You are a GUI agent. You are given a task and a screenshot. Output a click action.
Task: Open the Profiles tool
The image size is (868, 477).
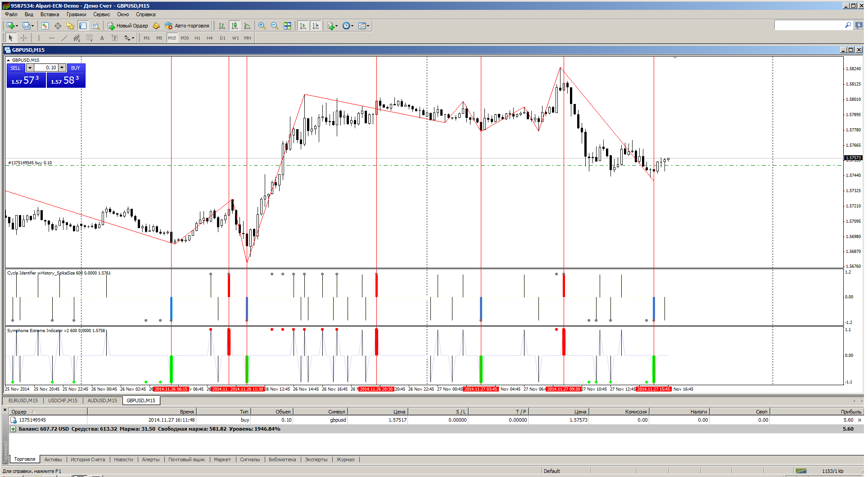(26, 26)
